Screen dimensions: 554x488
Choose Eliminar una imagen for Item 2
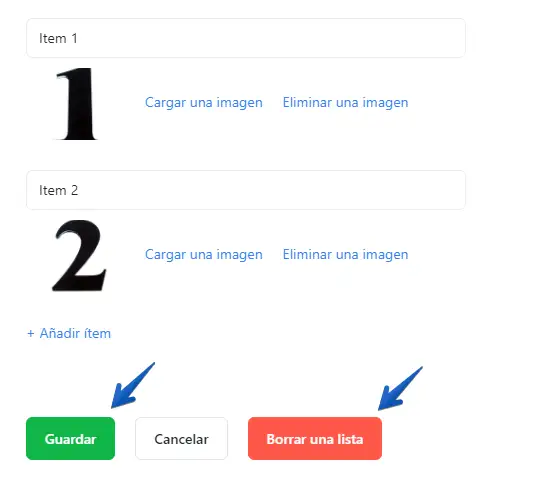pos(345,254)
